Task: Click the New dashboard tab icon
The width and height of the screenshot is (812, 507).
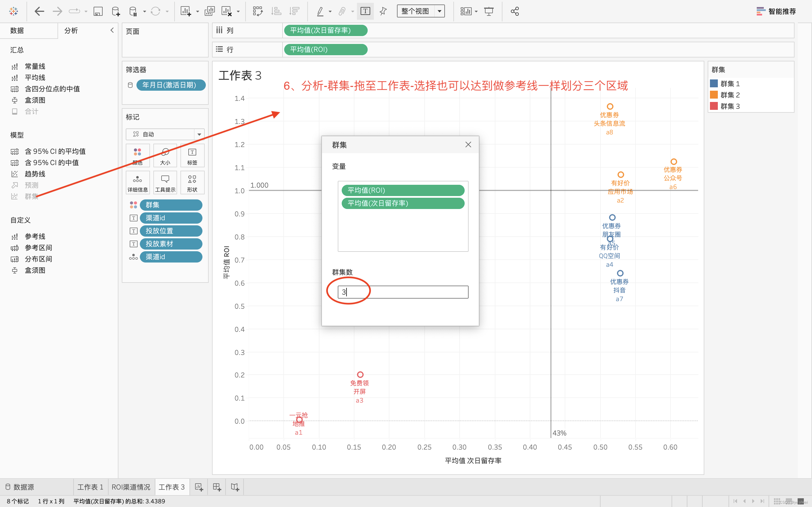Action: (217, 487)
